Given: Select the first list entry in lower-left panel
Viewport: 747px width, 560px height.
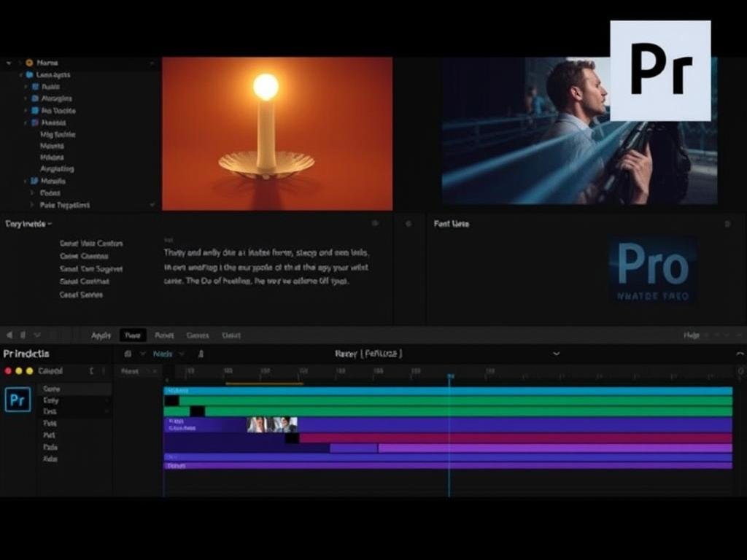Looking at the screenshot, I should [x=91, y=244].
